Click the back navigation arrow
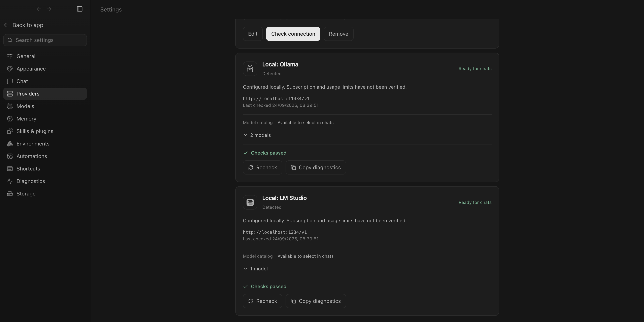This screenshot has width=644, height=322. coord(38,9)
